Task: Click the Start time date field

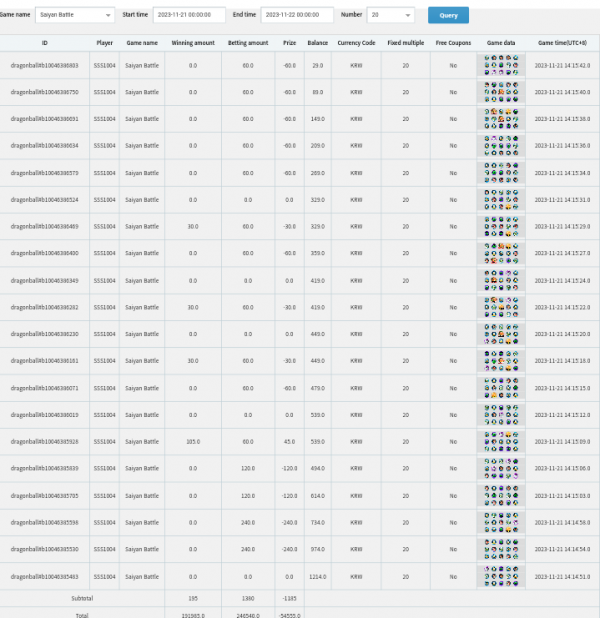Action: pos(189,15)
